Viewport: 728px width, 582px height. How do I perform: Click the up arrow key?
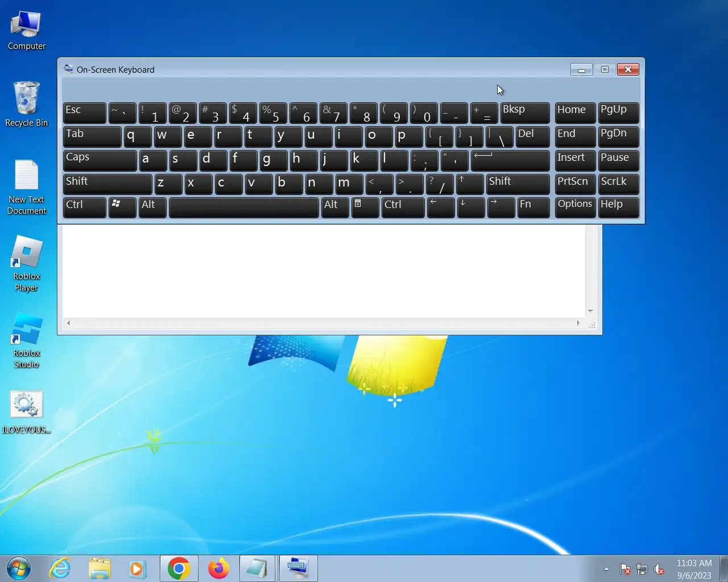470,184
